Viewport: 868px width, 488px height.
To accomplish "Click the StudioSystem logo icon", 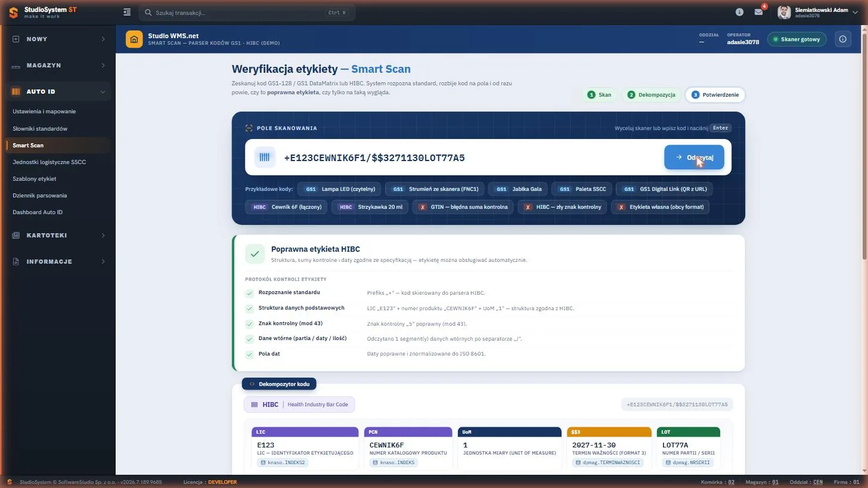I will (x=13, y=12).
